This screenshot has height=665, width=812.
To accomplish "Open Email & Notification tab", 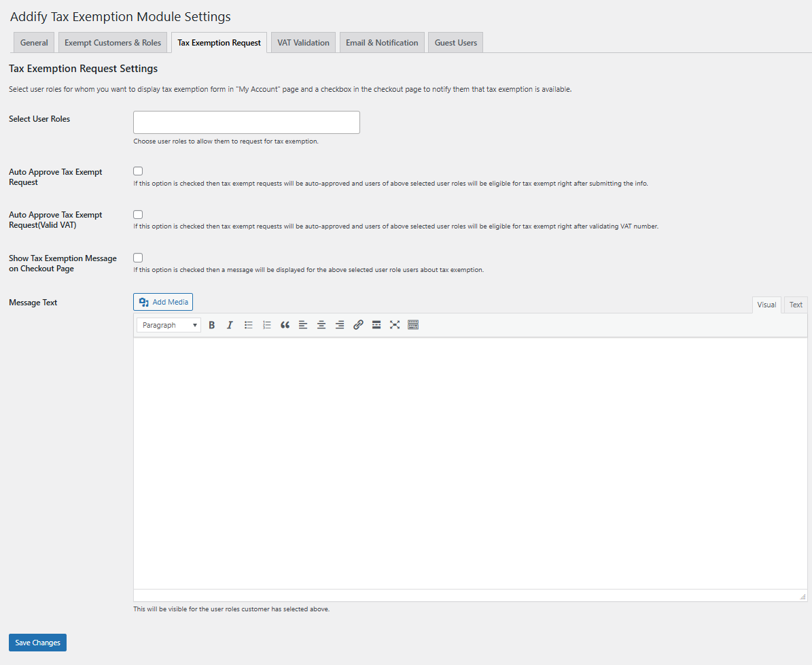I will pyautogui.click(x=382, y=43).
